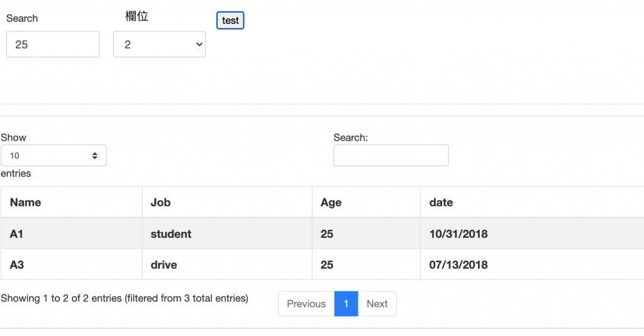Open the 欄位 column dropdown
644x336 pixels.
pyautogui.click(x=159, y=45)
